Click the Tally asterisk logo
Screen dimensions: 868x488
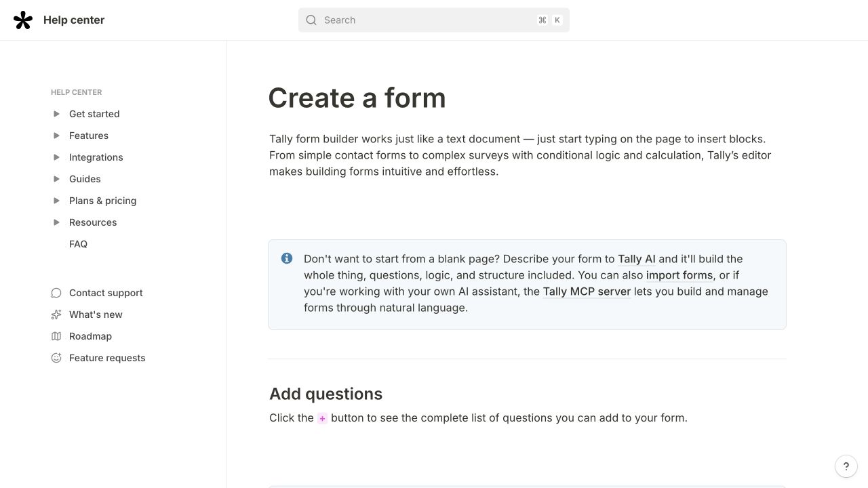pyautogui.click(x=23, y=20)
